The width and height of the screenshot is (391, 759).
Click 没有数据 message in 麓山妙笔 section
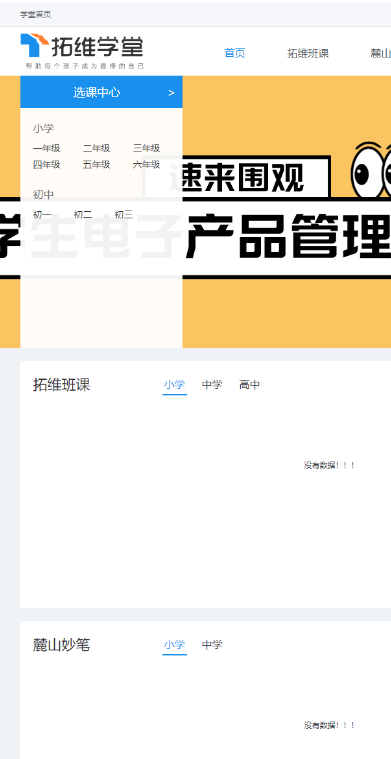coord(330,725)
